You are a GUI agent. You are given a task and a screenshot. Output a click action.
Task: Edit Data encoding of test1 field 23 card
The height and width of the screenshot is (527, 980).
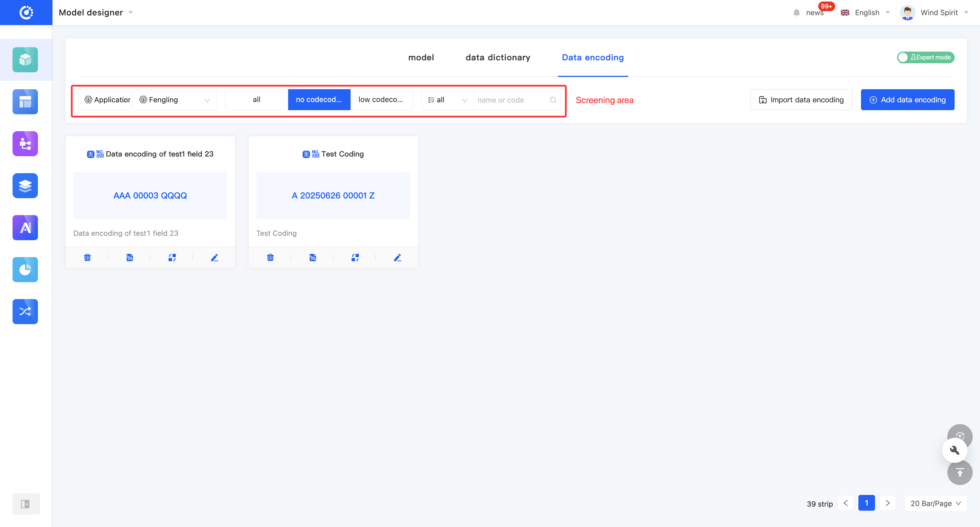pyautogui.click(x=215, y=257)
